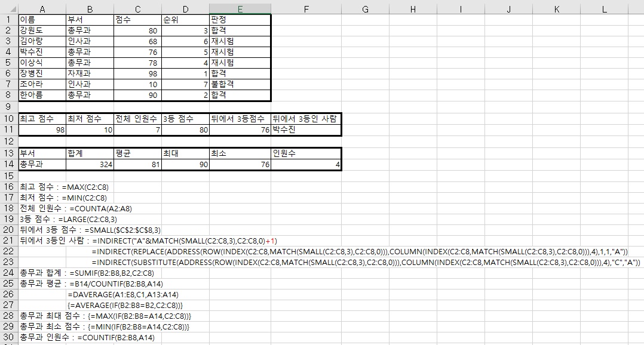Image resolution: width=644 pixels, height=345 pixels.
Task: Click the =DAVERAGE formula text
Action: tap(123, 294)
